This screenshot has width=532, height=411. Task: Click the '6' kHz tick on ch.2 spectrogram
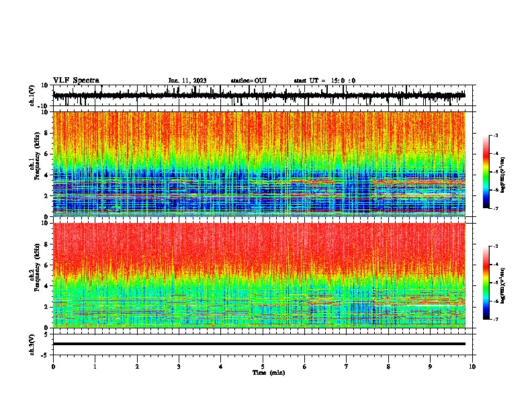(x=46, y=265)
